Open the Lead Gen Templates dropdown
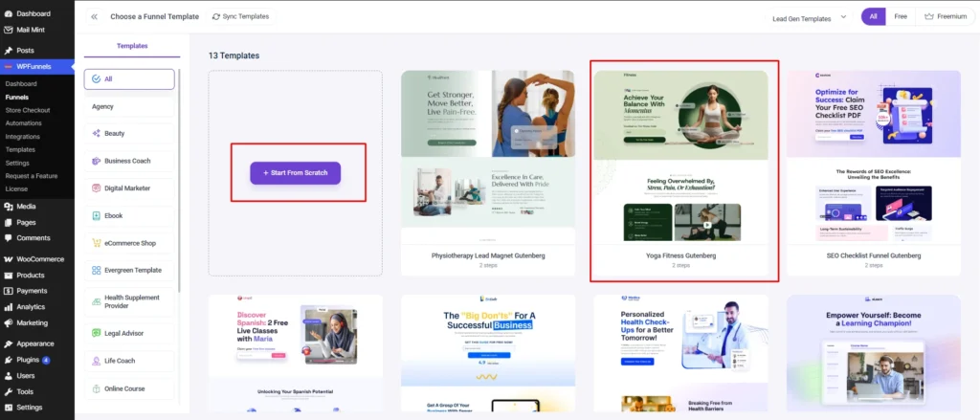This screenshot has height=420, width=980. (x=808, y=18)
